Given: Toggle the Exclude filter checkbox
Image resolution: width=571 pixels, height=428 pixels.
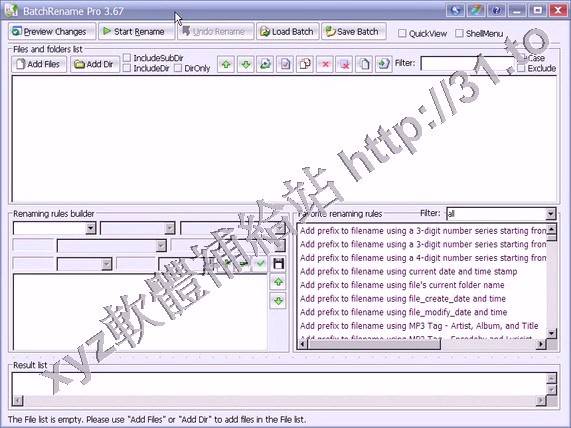Looking at the screenshot, I should (x=521, y=68).
